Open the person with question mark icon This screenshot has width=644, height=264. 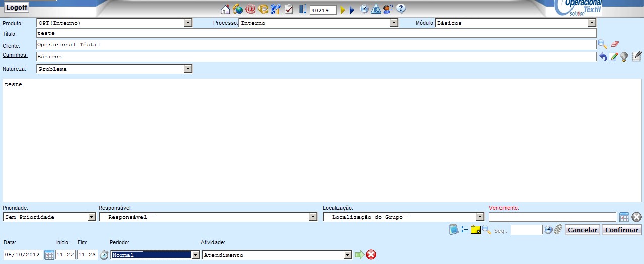click(388, 9)
